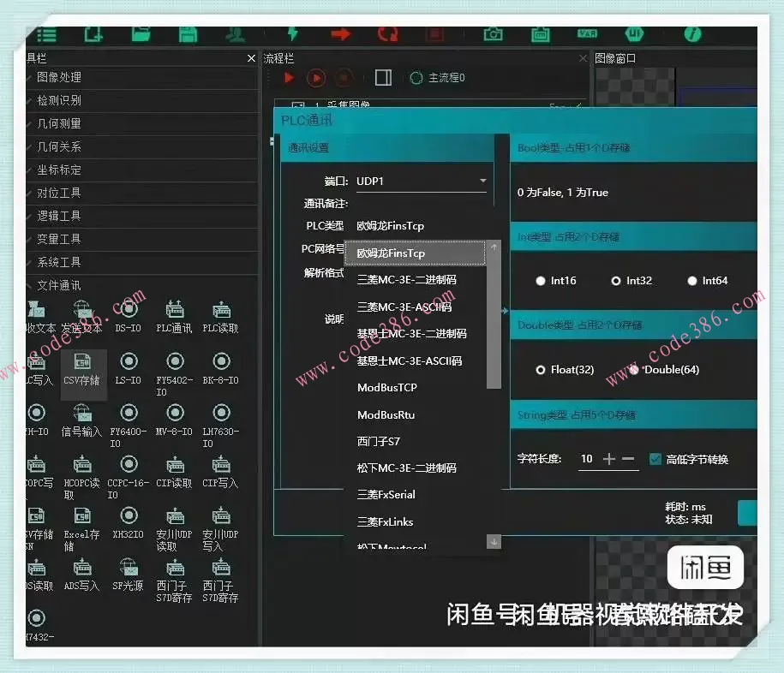This screenshot has height=673, width=784.
Task: Click the VAR variable icon in the toolbar
Action: [x=588, y=34]
